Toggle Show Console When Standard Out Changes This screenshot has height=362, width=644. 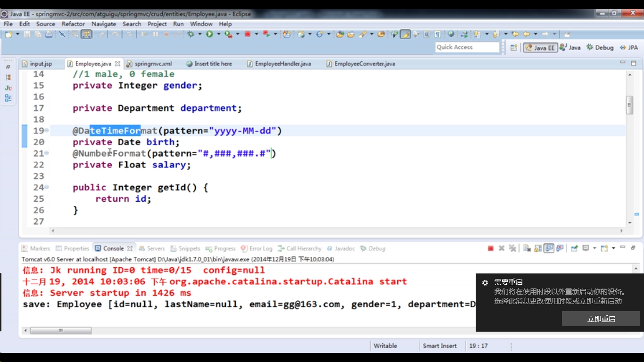549,248
